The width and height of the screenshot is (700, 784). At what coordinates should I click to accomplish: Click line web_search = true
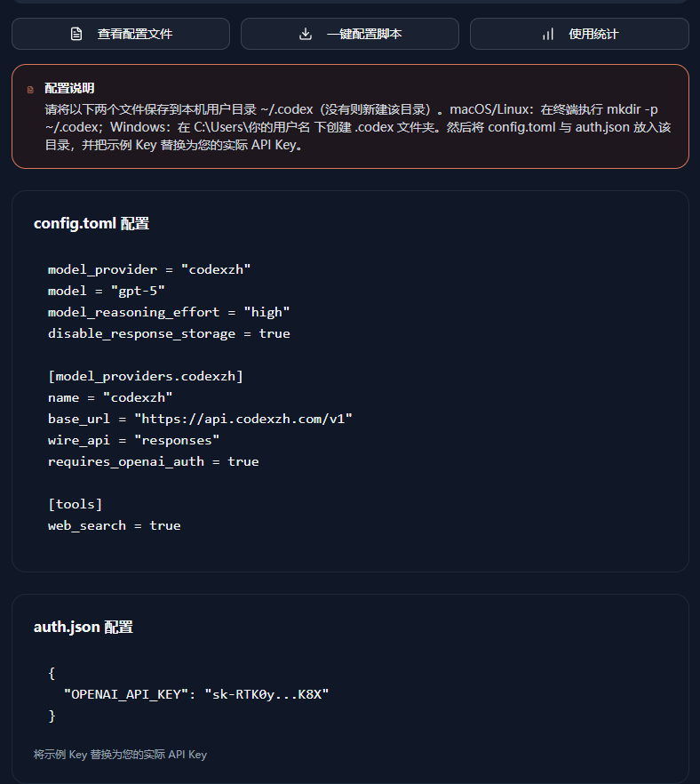click(x=115, y=525)
